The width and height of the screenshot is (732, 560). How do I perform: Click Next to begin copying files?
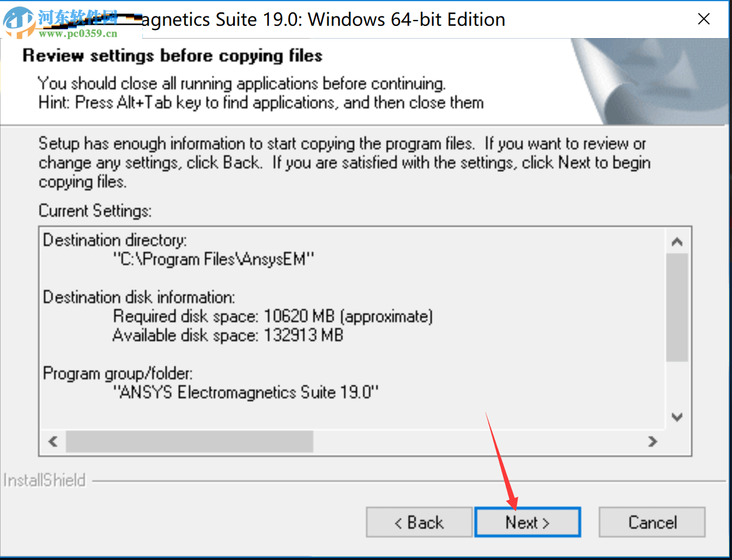527,522
